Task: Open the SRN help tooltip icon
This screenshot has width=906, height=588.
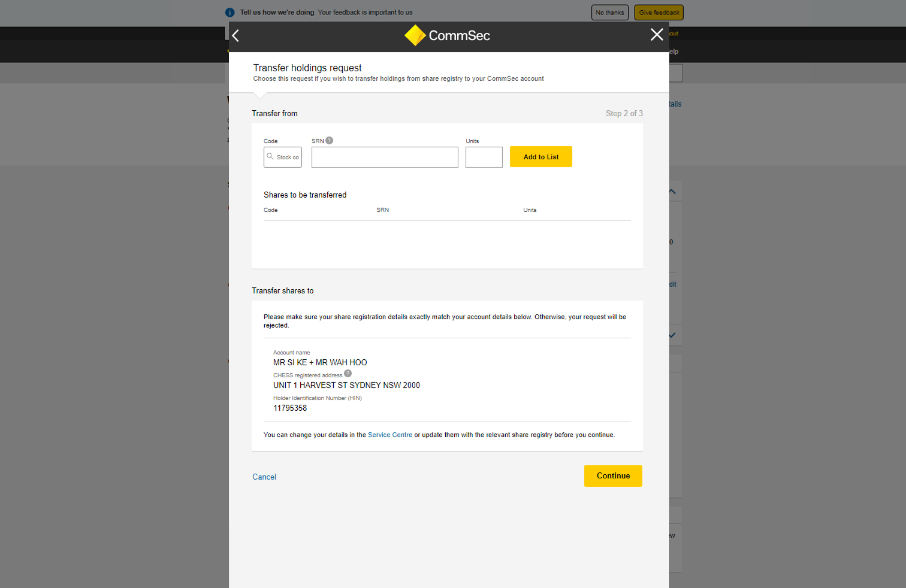Action: pyautogui.click(x=329, y=141)
